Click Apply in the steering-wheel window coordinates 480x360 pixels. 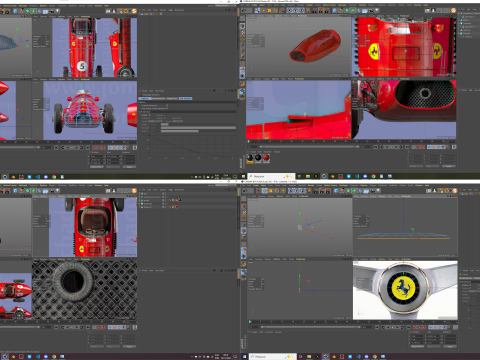(x=450, y=346)
